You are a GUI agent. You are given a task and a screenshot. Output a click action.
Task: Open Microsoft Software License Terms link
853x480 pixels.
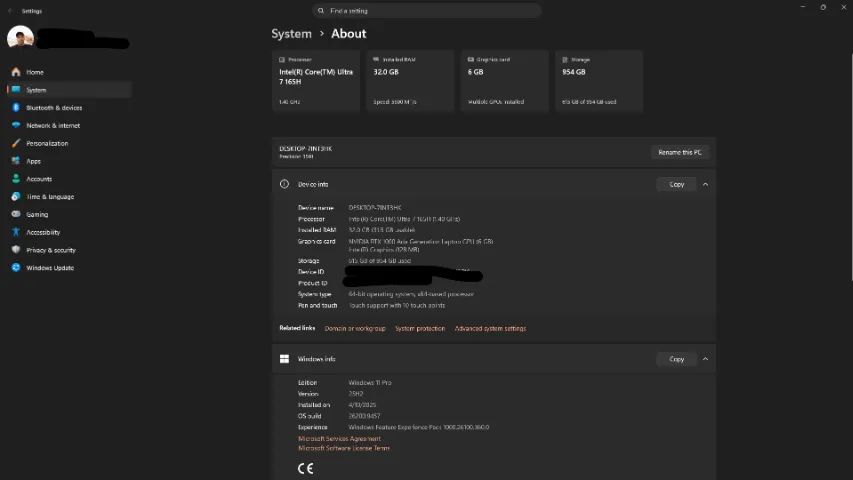click(344, 448)
